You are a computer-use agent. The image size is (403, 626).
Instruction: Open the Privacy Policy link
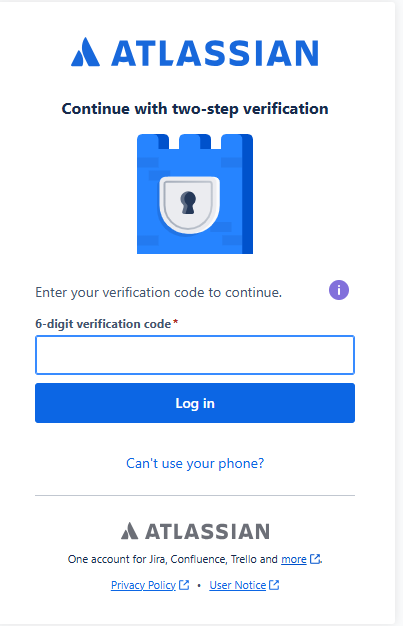(x=143, y=585)
